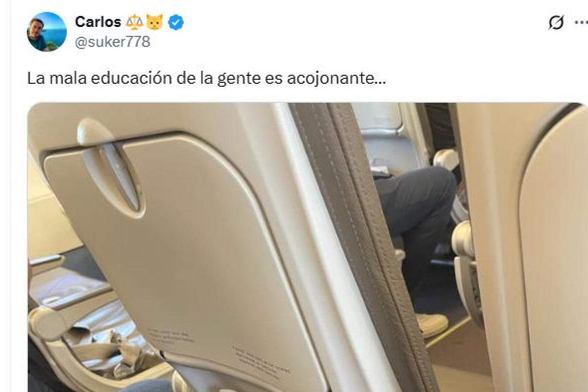Click the stitched leather seat edge in photo
This screenshot has width=588, height=392.
tap(363, 245)
